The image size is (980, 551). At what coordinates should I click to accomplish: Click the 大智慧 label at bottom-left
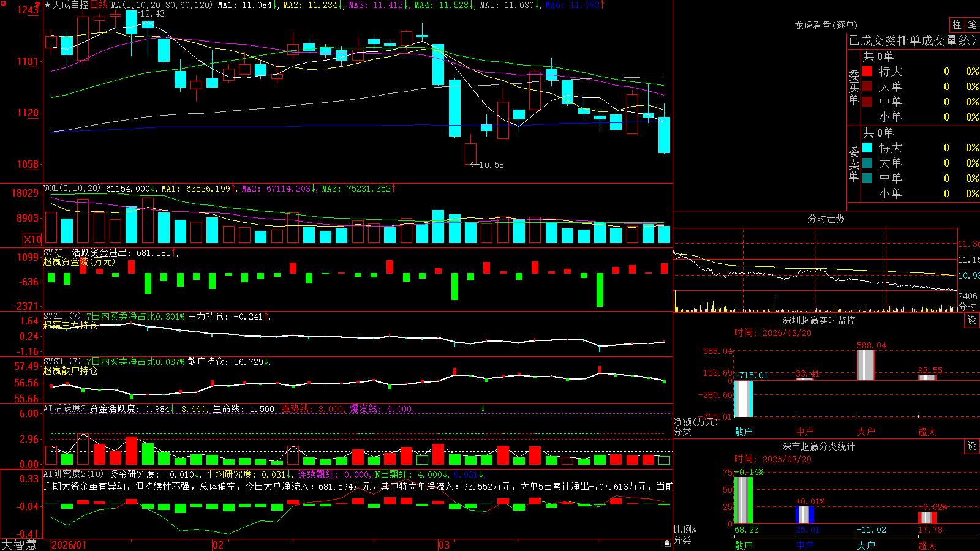point(19,544)
